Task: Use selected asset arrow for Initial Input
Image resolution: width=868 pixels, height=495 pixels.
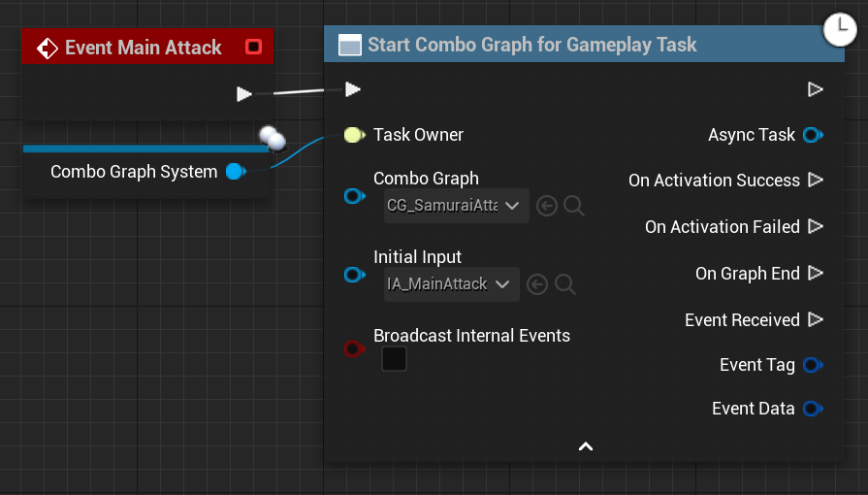Action: click(537, 284)
